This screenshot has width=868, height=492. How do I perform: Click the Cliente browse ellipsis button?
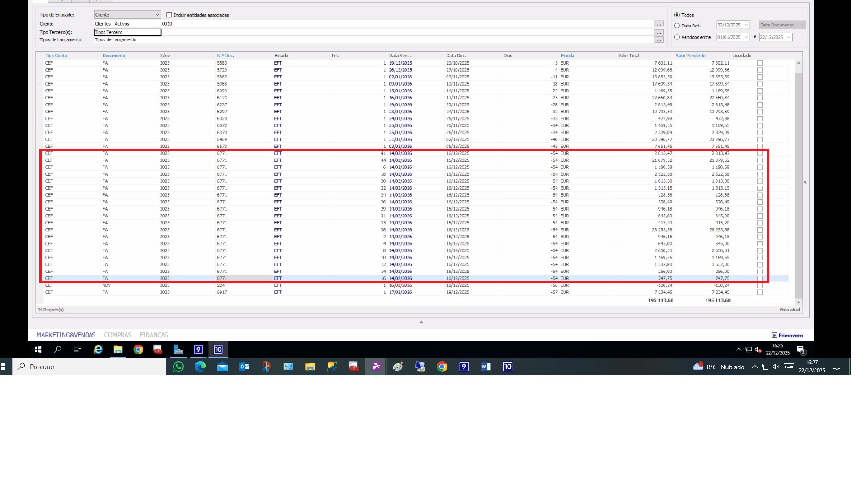(659, 24)
